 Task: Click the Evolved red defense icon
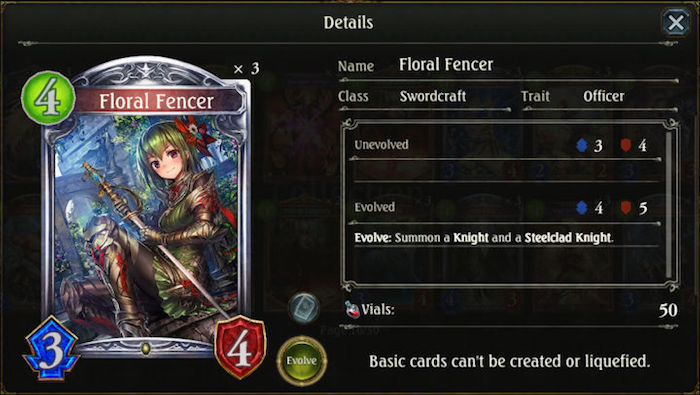(626, 207)
